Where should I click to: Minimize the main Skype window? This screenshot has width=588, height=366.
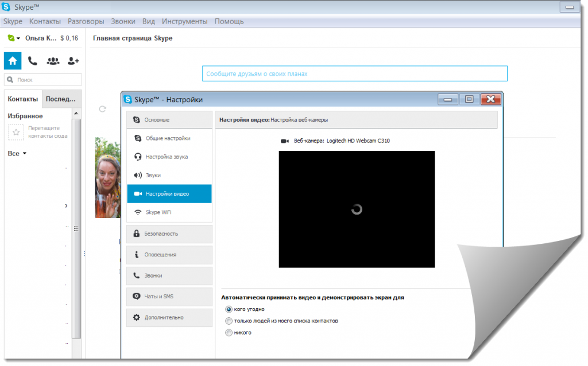[570, 7]
